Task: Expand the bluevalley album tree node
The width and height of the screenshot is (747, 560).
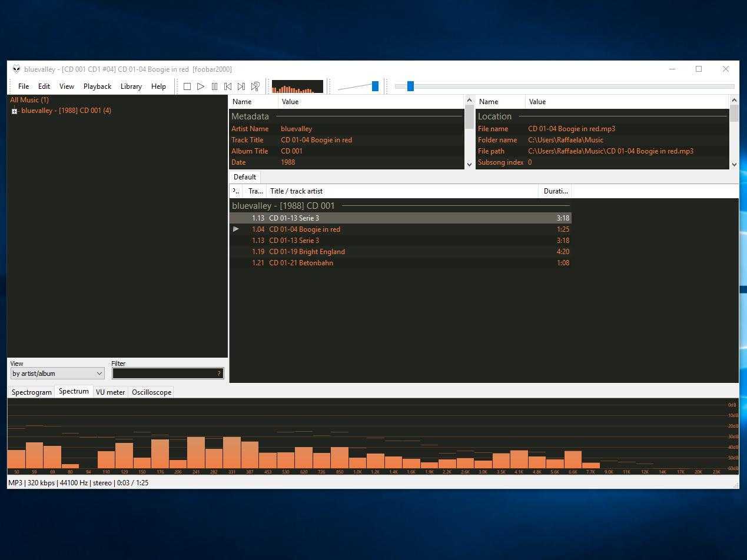Action: 15,111
